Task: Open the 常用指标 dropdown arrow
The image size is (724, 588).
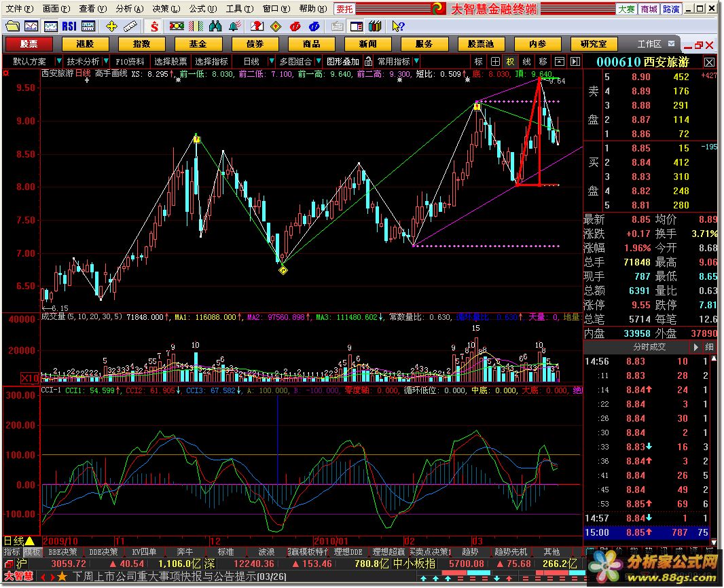Action: pos(416,61)
